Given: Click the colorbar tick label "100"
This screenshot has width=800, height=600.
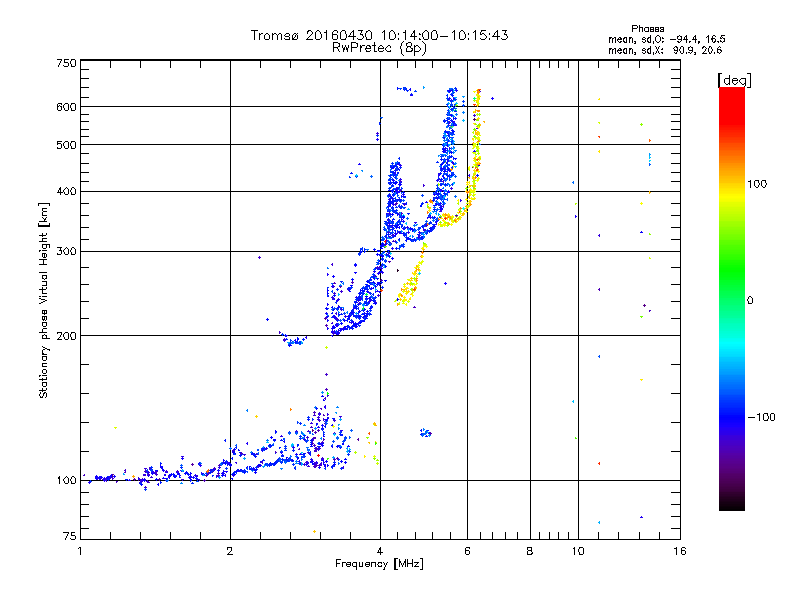Looking at the screenshot, I should click(757, 184).
